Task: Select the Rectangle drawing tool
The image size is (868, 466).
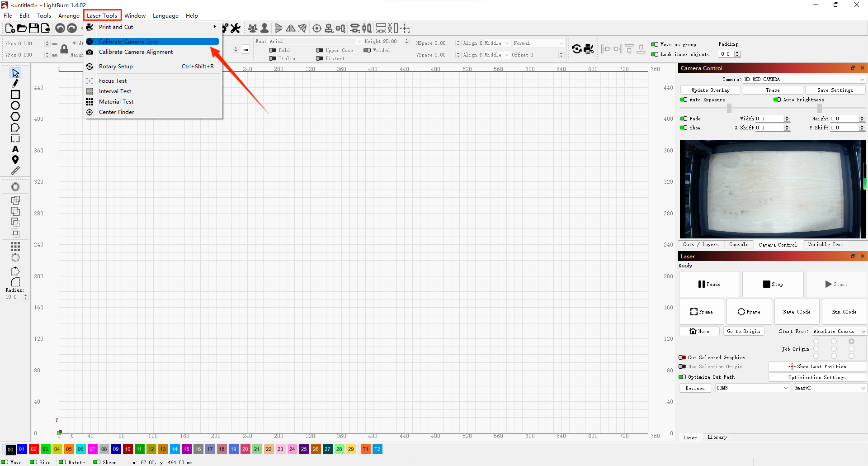Action: point(15,95)
